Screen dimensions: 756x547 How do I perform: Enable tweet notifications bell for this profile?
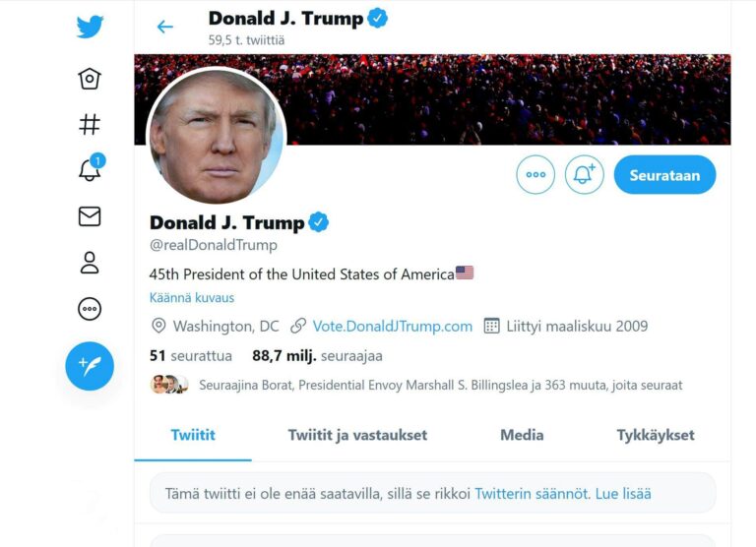(x=584, y=175)
